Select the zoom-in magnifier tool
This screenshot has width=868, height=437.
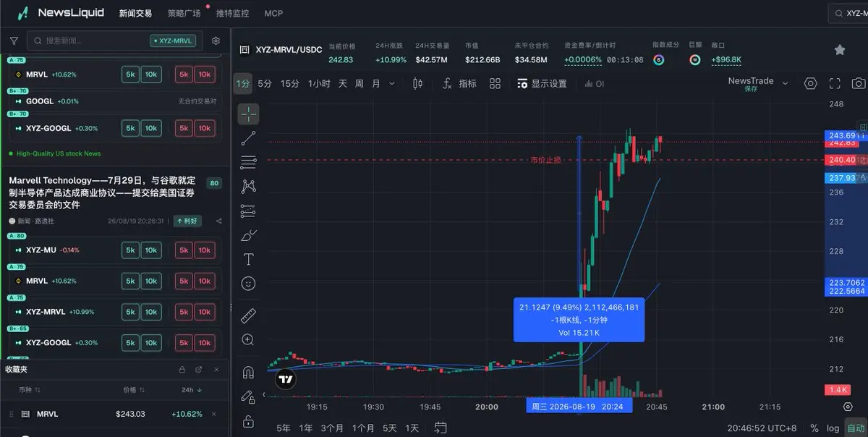(248, 339)
